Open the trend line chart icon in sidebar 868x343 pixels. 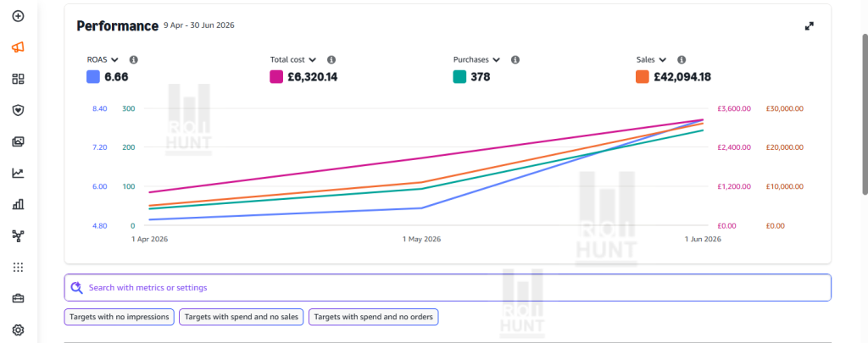pos(18,173)
